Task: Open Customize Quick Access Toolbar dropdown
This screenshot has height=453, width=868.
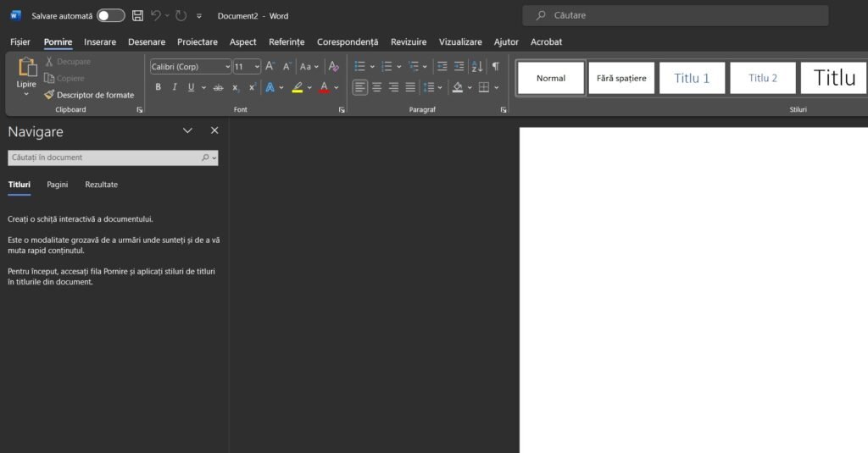Action: [199, 16]
